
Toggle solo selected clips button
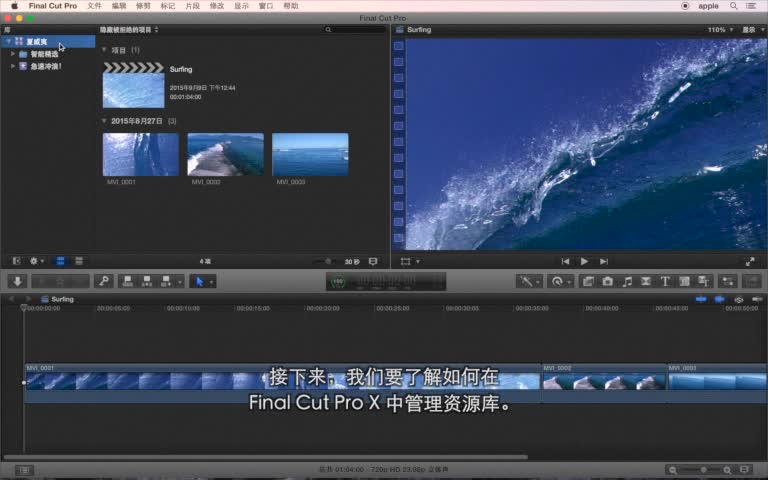click(739, 299)
